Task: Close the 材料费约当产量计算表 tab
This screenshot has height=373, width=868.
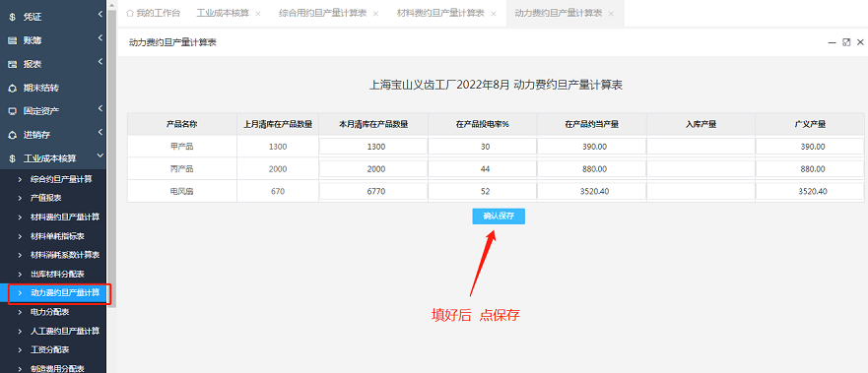Action: pyautogui.click(x=494, y=13)
